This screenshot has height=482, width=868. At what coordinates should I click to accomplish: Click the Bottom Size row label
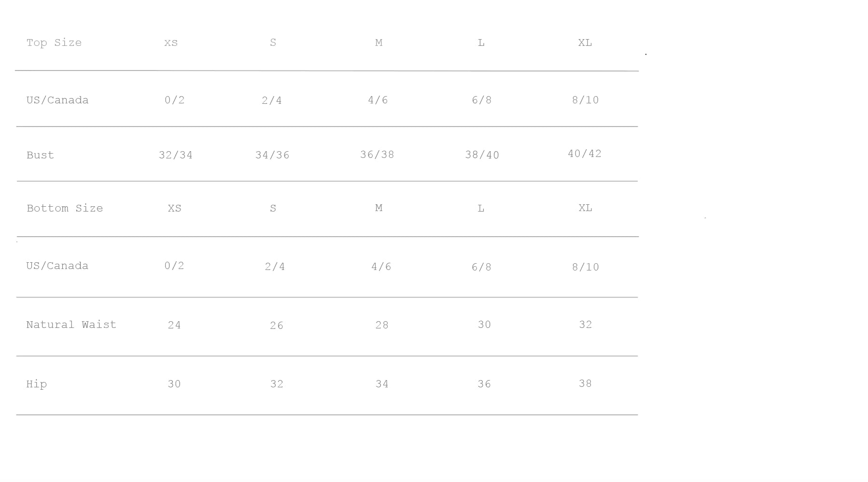click(65, 209)
